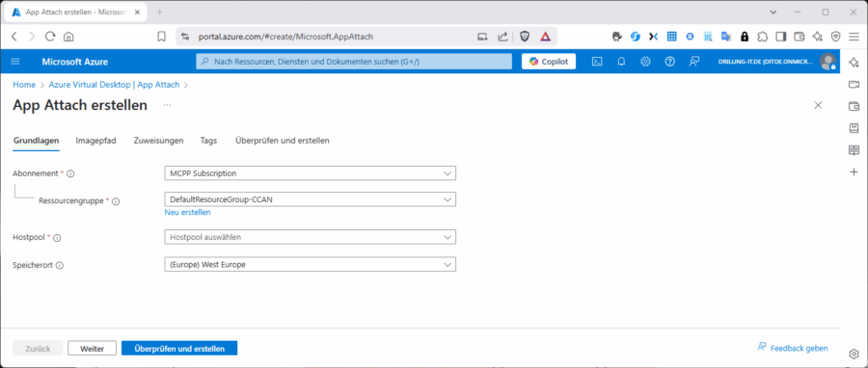
Task: Click the Abonnement info icon
Action: tap(70, 173)
